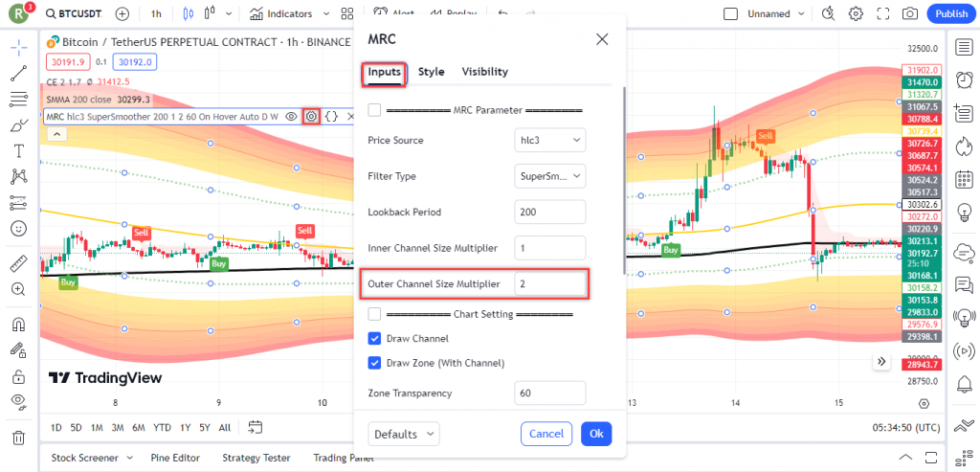Open the hotlists flame icon

pos(965,146)
